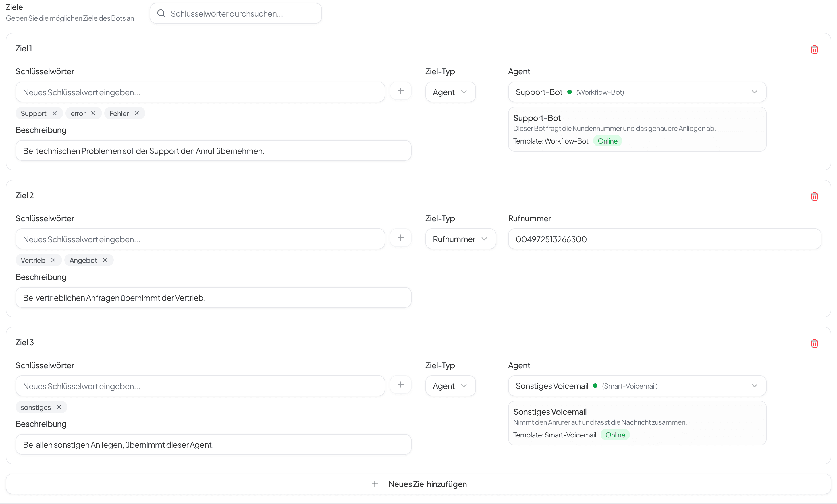Screen dimensions: 837x504
Task: Remove the 'error' keyword tag
Action: tap(93, 113)
